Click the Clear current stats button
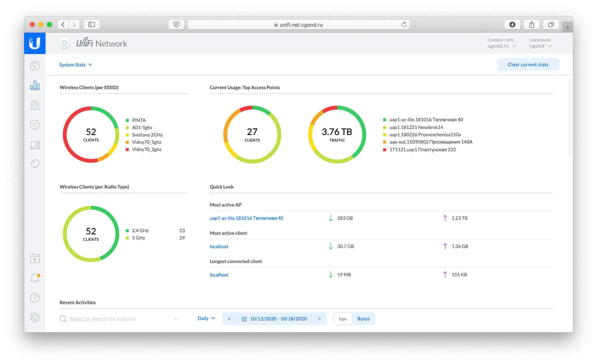 (528, 64)
